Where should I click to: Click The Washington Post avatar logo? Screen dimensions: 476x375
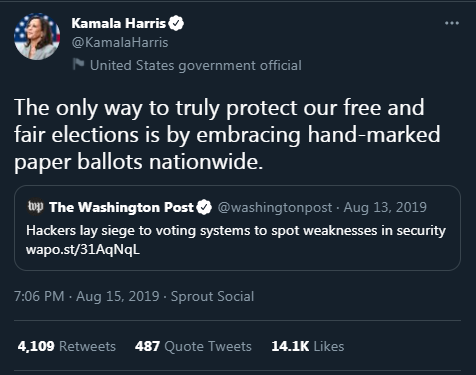coord(35,207)
